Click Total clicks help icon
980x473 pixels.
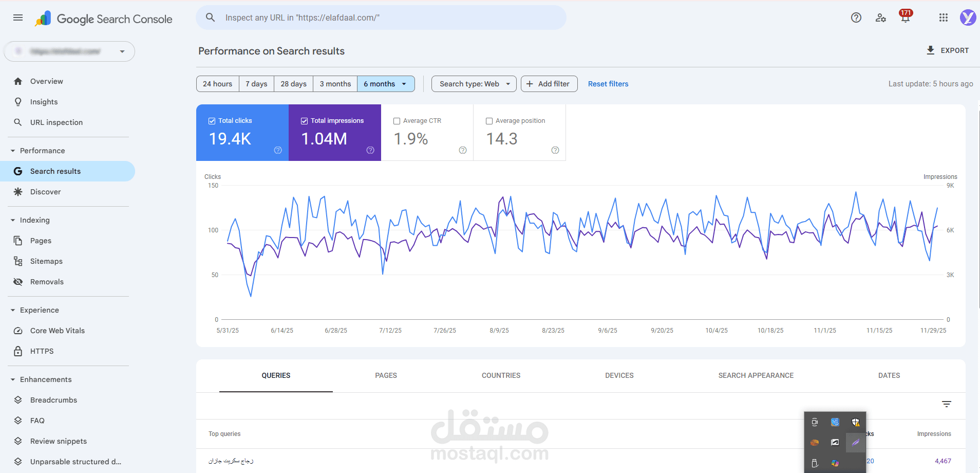(278, 150)
